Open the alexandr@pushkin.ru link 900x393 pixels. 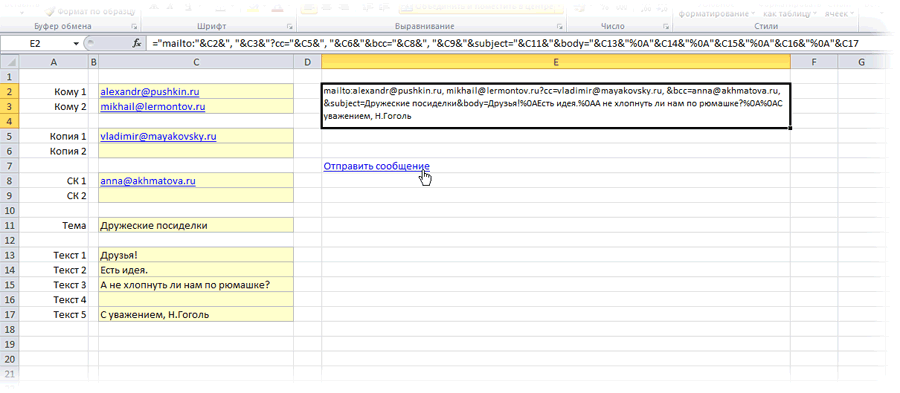pos(150,91)
